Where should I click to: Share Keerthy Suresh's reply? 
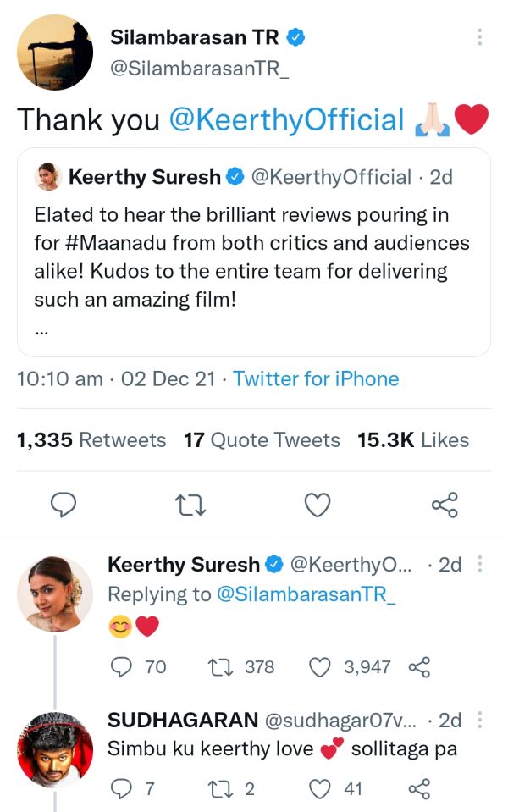(x=419, y=667)
